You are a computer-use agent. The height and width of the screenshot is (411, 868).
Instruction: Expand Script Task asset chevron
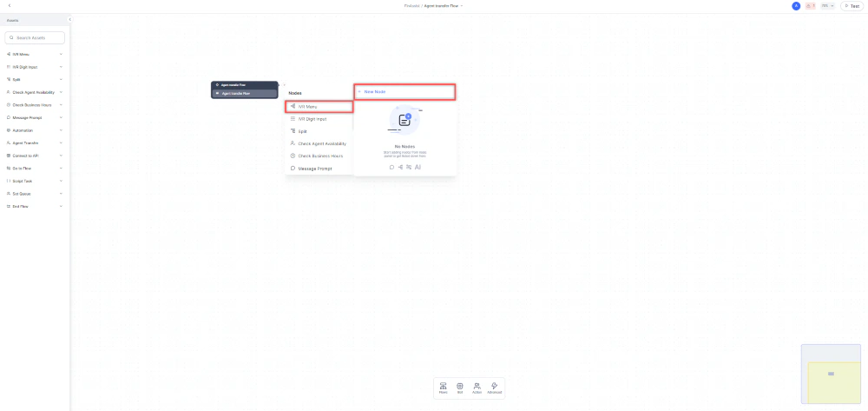pyautogui.click(x=61, y=181)
